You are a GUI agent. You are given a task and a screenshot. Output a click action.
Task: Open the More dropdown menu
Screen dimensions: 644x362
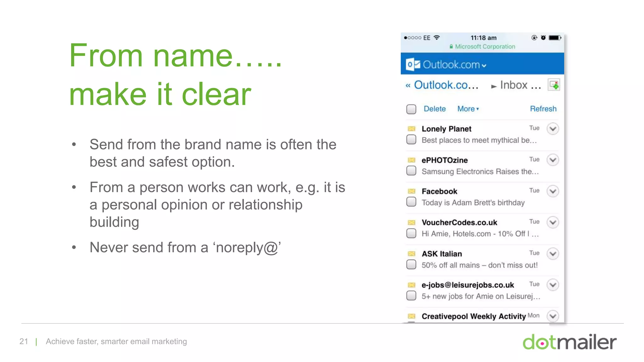[468, 109]
